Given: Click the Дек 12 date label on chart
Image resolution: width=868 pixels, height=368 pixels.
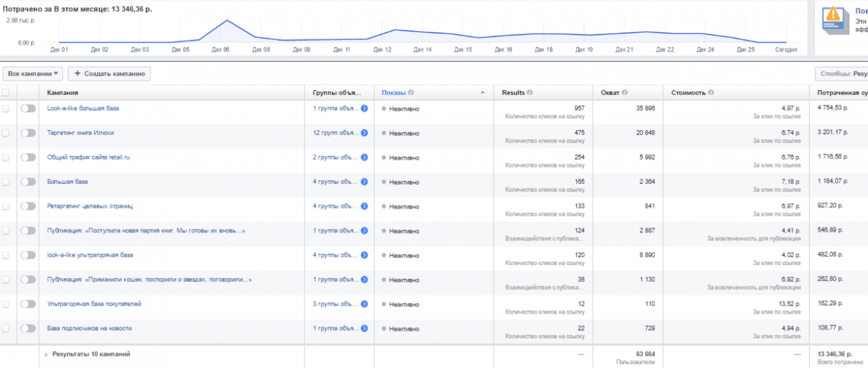Looking at the screenshot, I should pyautogui.click(x=382, y=50).
